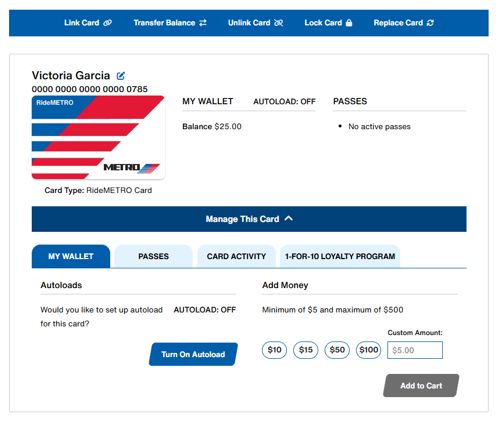Focus the Custom Amount input field

[x=415, y=350]
